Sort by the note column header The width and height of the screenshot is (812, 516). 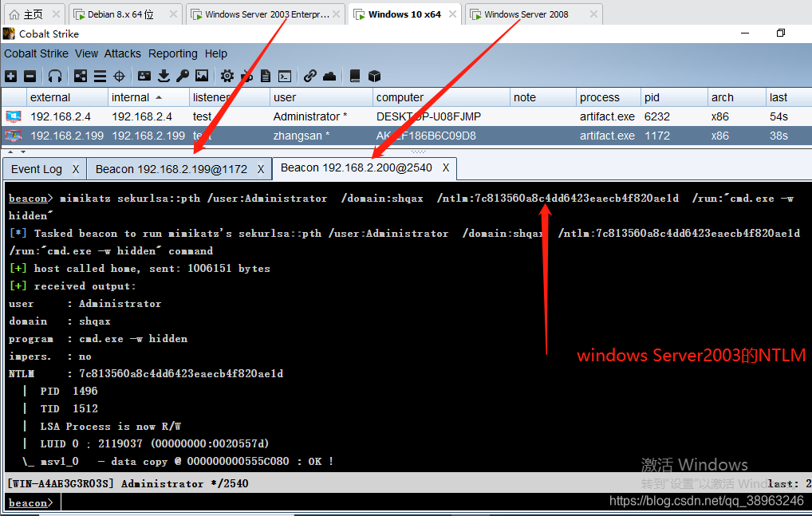click(543, 97)
